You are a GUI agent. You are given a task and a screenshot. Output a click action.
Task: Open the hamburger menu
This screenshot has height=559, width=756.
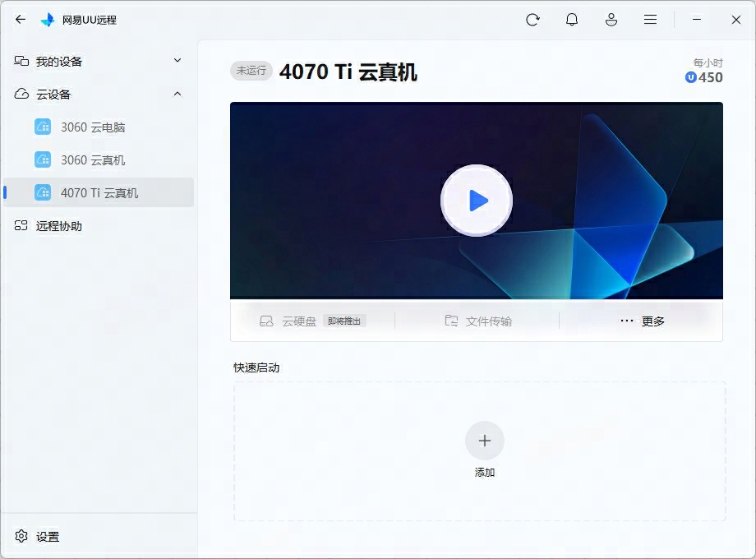pyautogui.click(x=651, y=20)
